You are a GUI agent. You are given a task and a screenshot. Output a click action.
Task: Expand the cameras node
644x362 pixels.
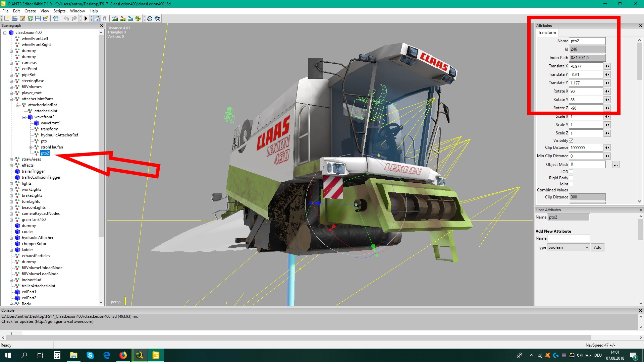pos(11,63)
